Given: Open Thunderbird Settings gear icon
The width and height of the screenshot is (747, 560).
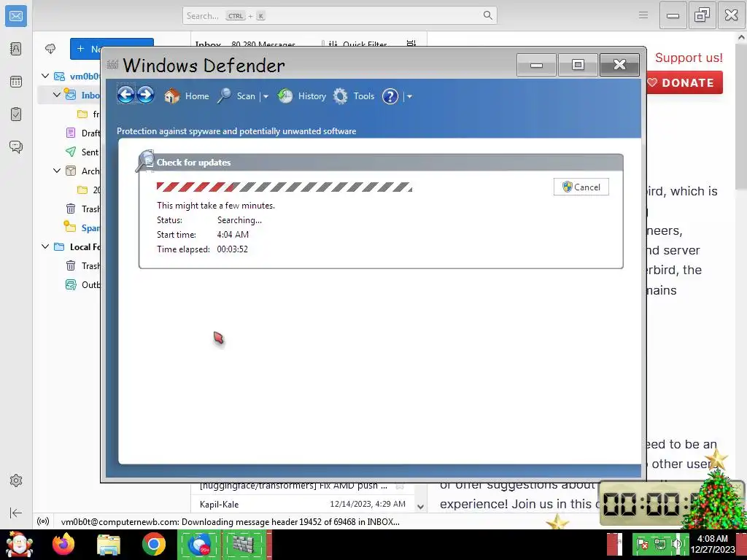Looking at the screenshot, I should [16, 481].
